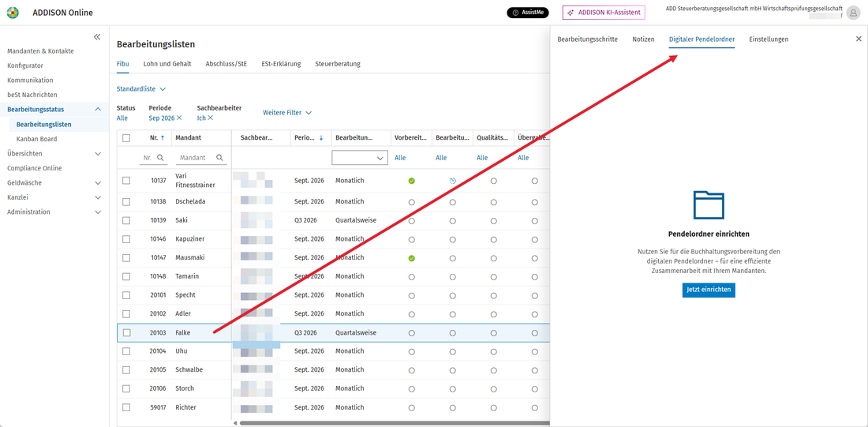Expand the Weitere Filter options
This screenshot has height=427, width=868.
tap(287, 112)
